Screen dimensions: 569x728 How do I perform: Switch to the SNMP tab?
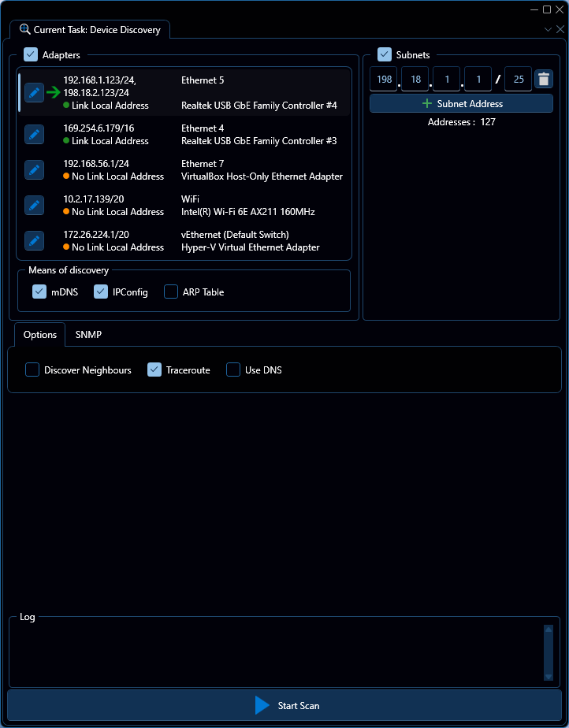(88, 334)
